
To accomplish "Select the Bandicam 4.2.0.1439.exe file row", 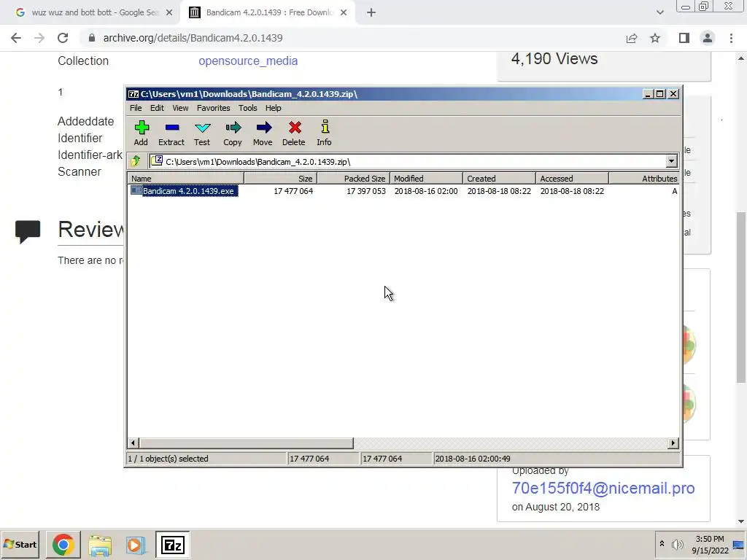I will click(x=403, y=191).
